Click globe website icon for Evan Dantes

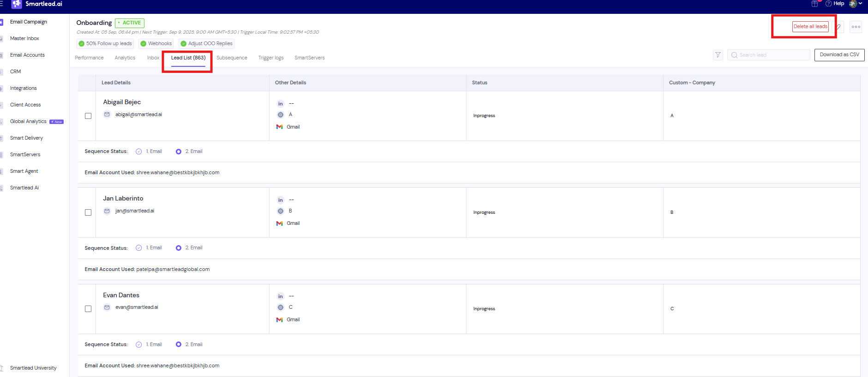[280, 307]
